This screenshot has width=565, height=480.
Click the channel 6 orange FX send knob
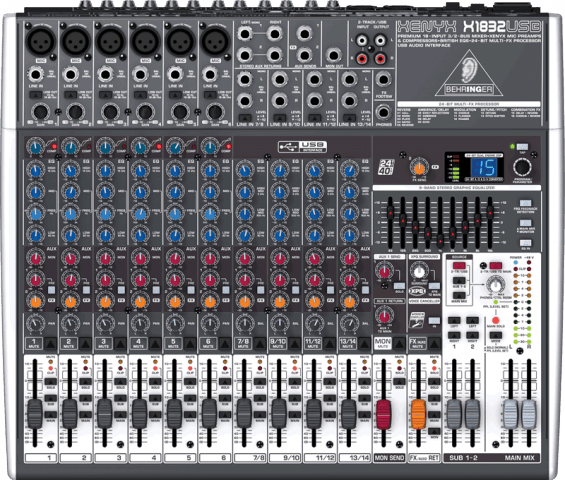[210, 302]
